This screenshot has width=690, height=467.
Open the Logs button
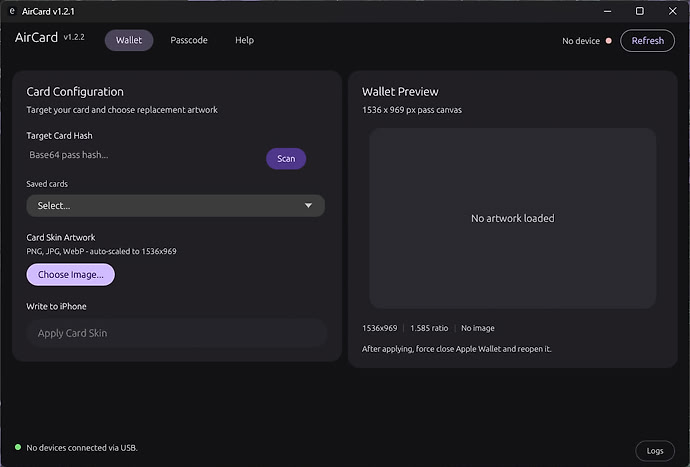pyautogui.click(x=655, y=451)
